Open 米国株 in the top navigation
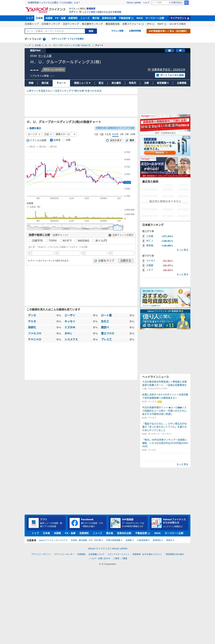 tap(49, 18)
